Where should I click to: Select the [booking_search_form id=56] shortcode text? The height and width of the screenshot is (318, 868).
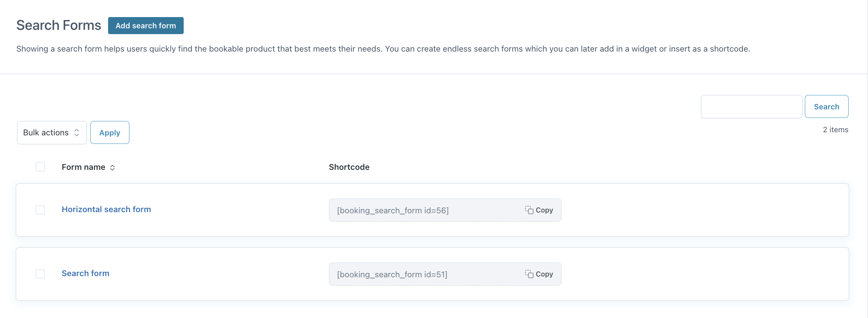pyautogui.click(x=393, y=211)
